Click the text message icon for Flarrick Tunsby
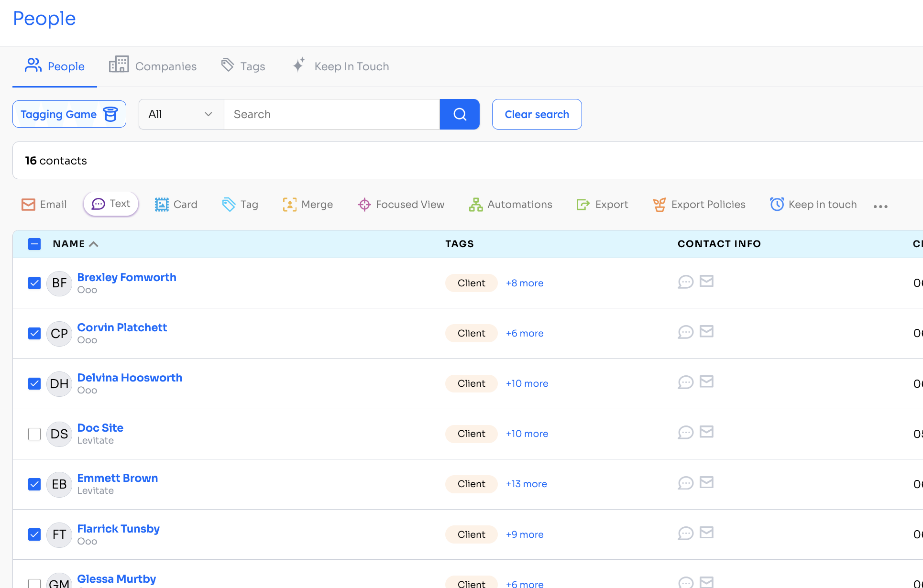 tap(685, 534)
